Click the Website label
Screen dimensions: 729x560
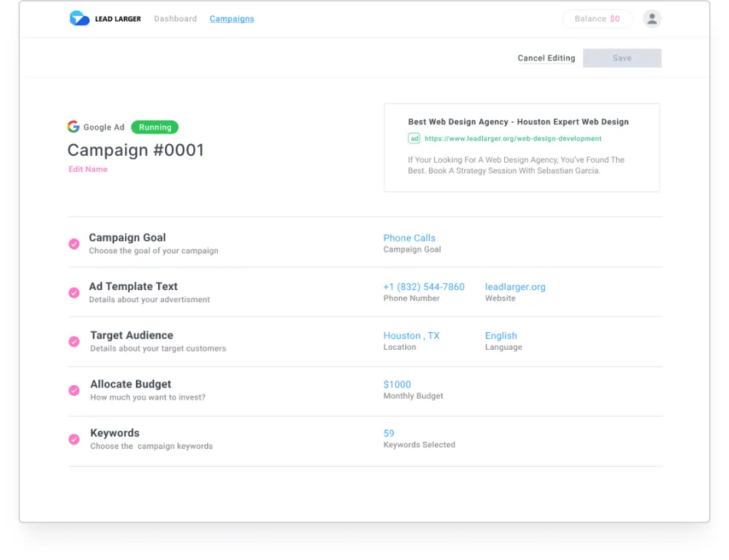click(500, 298)
